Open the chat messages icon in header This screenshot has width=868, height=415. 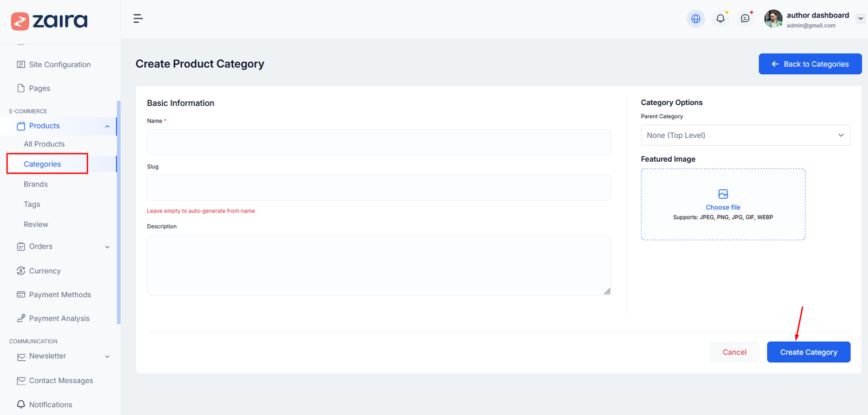pyautogui.click(x=745, y=18)
